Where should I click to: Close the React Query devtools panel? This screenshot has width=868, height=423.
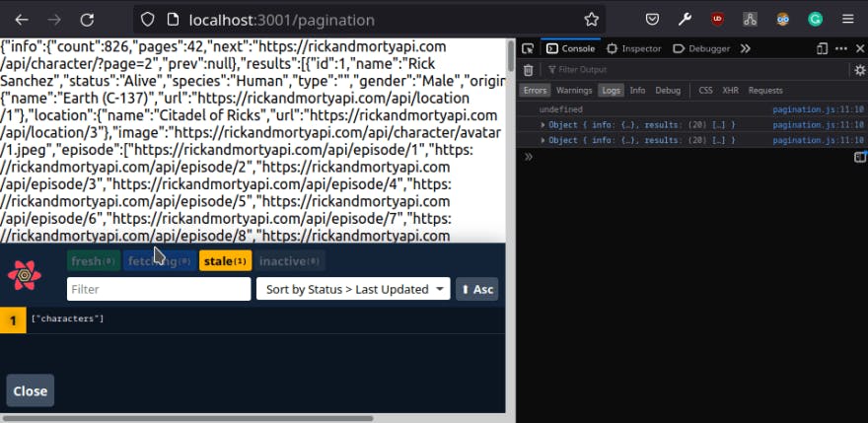(x=31, y=390)
